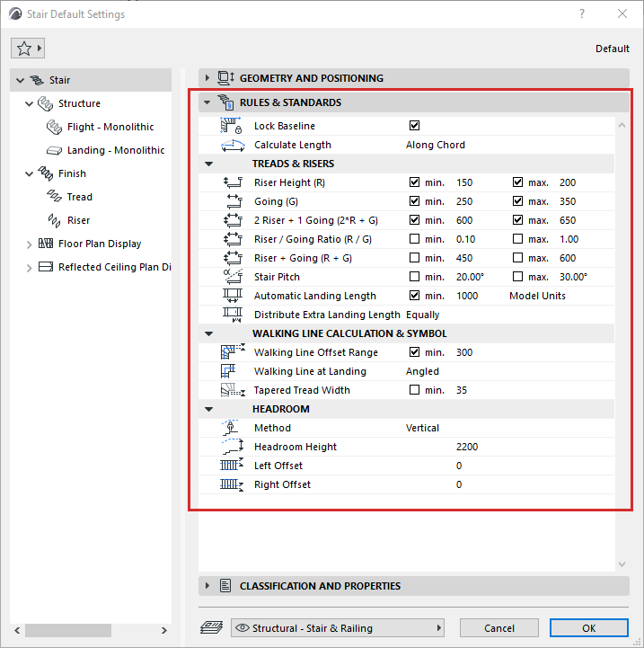Expand the Geometry and Positioning panel
644x648 pixels.
[x=207, y=77]
